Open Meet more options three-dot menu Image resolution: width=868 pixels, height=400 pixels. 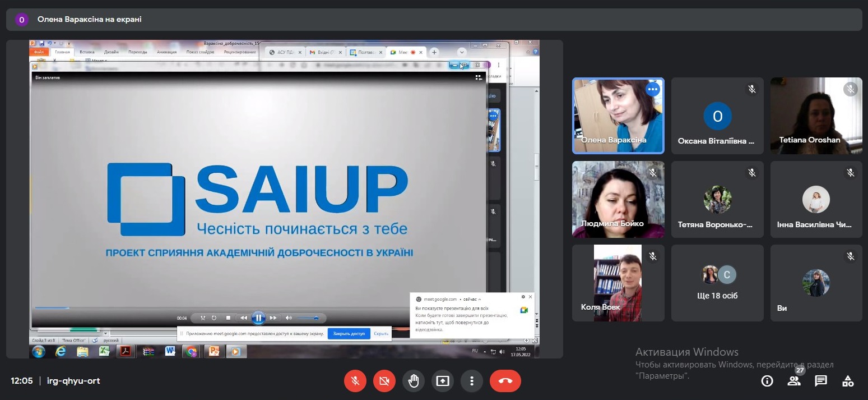pos(472,381)
